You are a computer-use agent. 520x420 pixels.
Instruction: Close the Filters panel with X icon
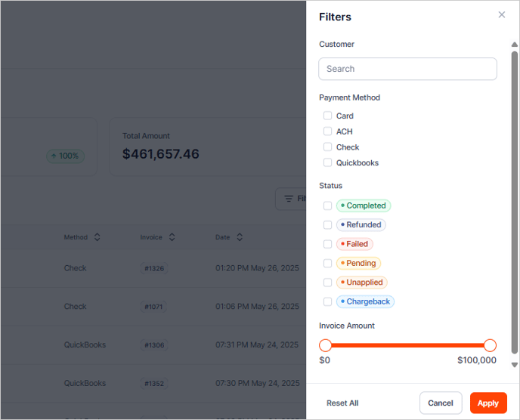(x=502, y=15)
